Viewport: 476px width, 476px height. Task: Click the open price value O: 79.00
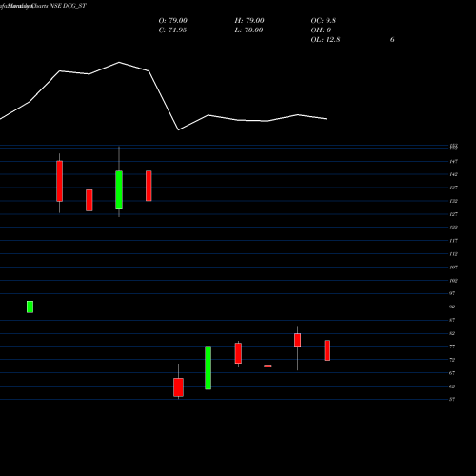(x=172, y=21)
